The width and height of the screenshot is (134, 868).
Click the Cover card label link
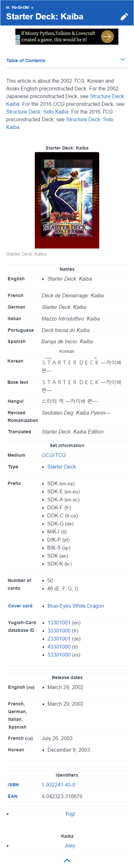20,606
